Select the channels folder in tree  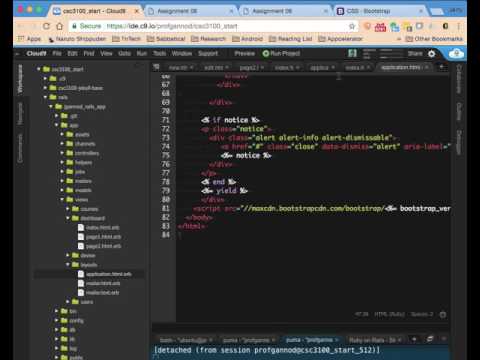pyautogui.click(x=85, y=144)
